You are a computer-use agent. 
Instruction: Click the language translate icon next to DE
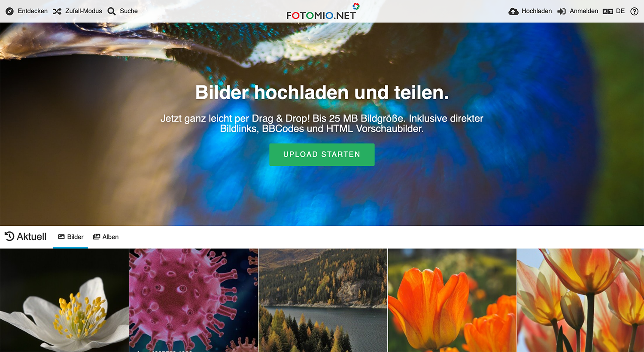tap(608, 11)
